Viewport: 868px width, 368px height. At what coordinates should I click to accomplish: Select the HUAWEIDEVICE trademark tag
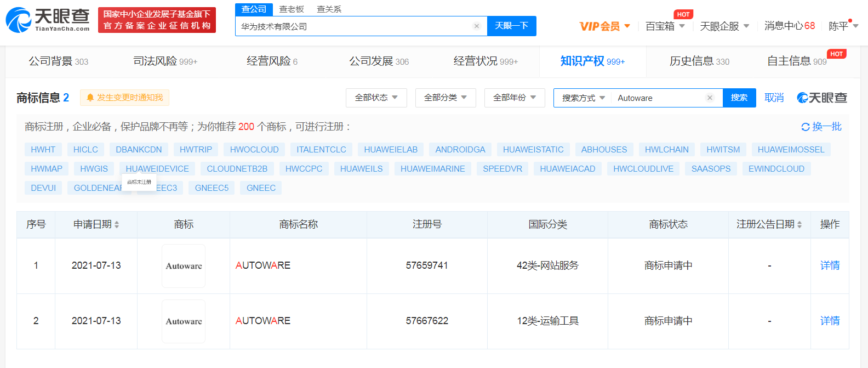157,169
